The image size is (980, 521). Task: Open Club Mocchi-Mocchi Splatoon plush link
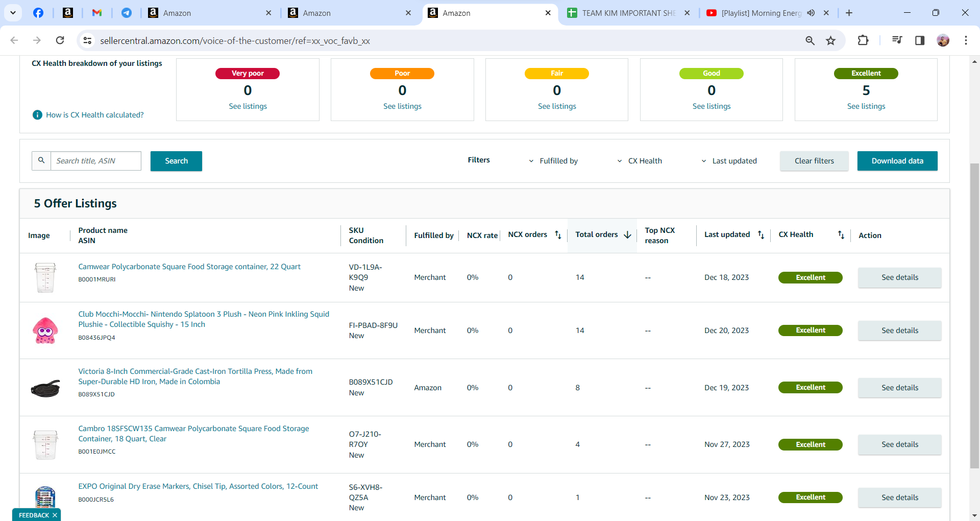tap(204, 319)
